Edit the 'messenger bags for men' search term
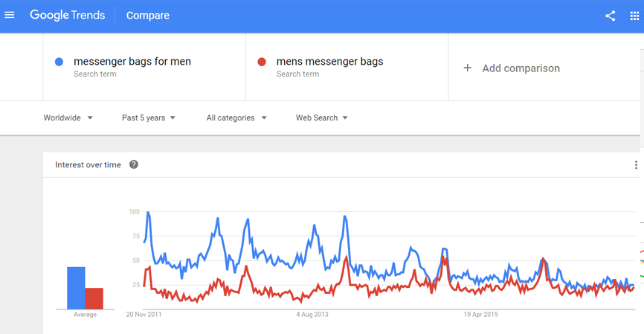This screenshot has height=334, width=644. coord(132,62)
